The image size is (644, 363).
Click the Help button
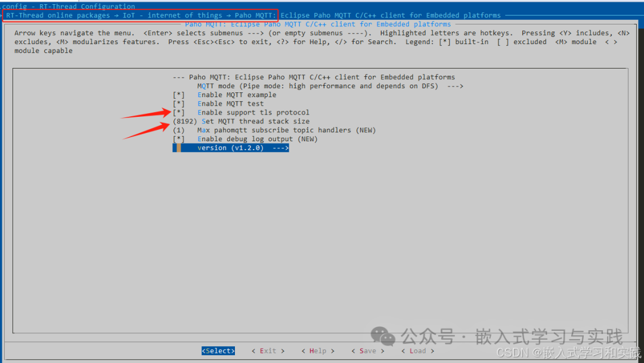pyautogui.click(x=318, y=350)
